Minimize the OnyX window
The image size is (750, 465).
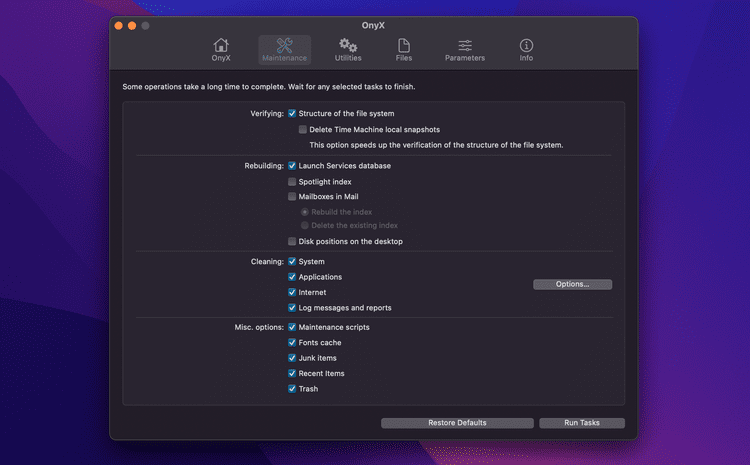132,26
